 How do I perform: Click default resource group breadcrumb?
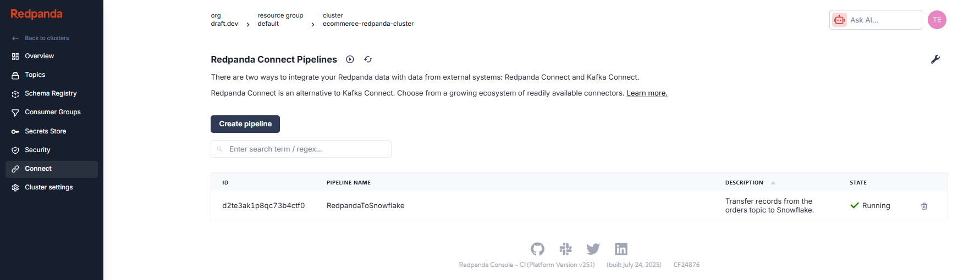coord(268,24)
